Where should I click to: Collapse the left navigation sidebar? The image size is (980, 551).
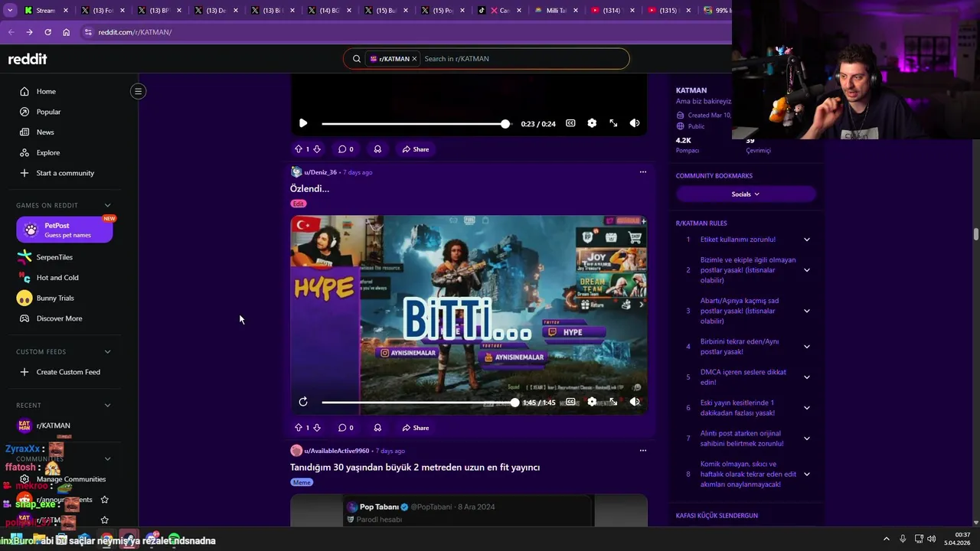[x=138, y=91]
